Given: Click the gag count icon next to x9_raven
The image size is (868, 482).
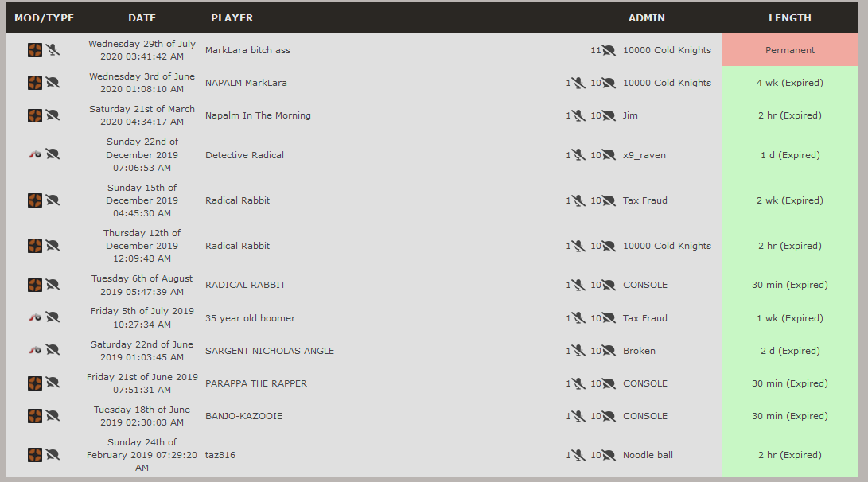Looking at the screenshot, I should [609, 155].
